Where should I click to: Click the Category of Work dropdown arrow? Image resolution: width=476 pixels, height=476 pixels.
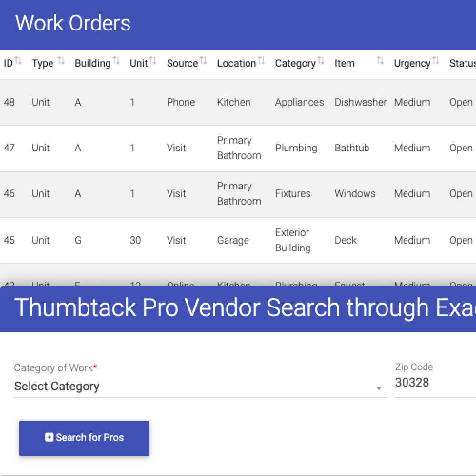click(x=378, y=388)
